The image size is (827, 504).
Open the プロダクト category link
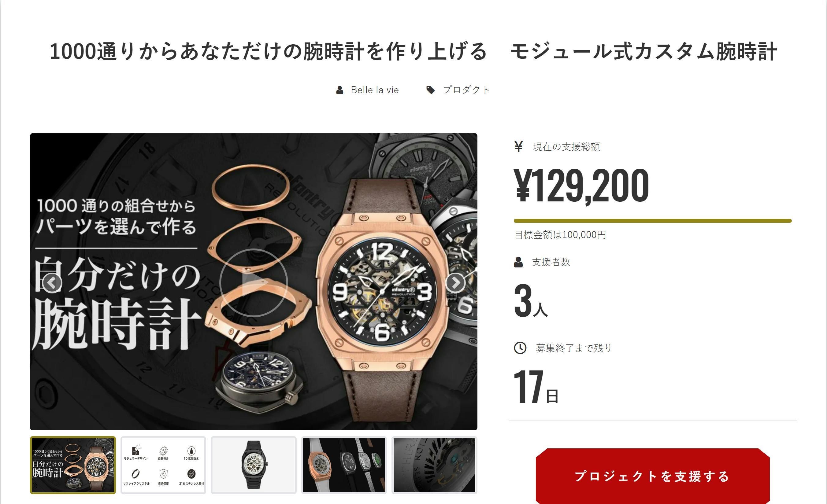(x=466, y=90)
